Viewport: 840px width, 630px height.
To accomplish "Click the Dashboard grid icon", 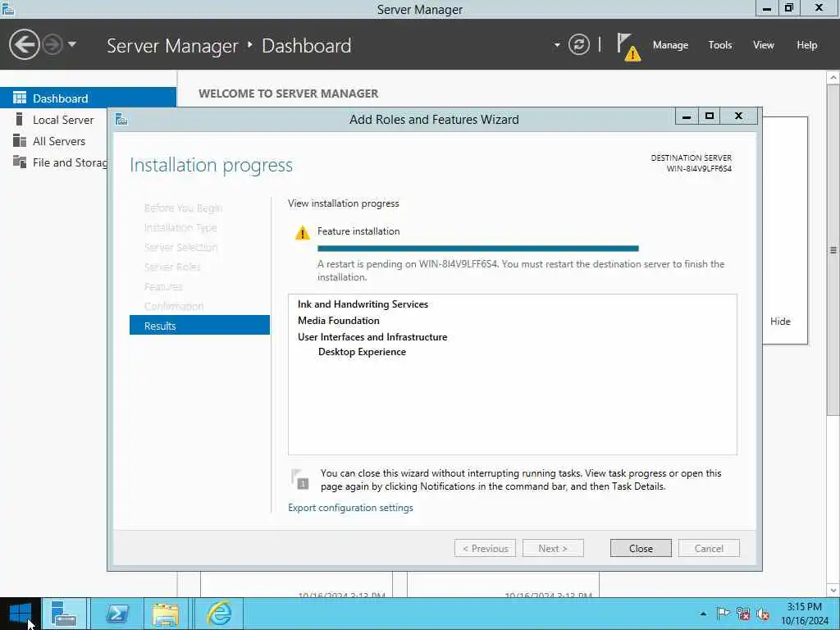I will click(x=20, y=98).
